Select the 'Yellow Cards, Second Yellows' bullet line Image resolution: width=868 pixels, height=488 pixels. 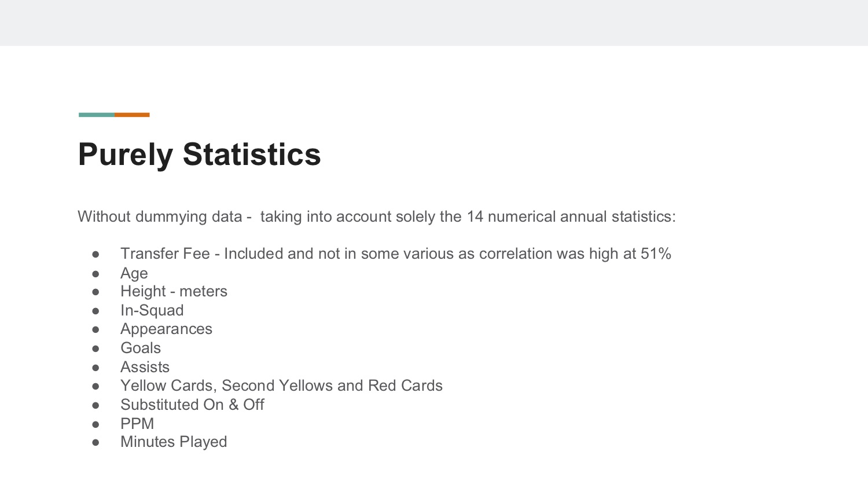(281, 386)
